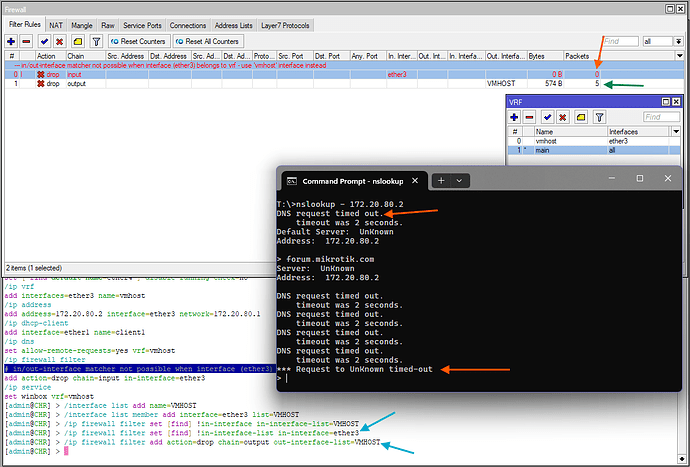Click highlighted blue comment line in terminal
This screenshot has height=467, width=690.
[140, 369]
